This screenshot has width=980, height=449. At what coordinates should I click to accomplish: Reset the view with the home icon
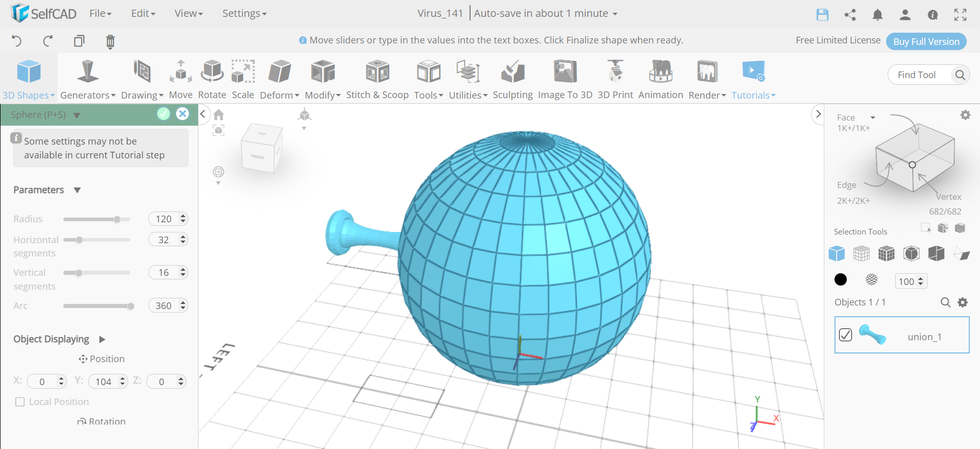(x=218, y=114)
